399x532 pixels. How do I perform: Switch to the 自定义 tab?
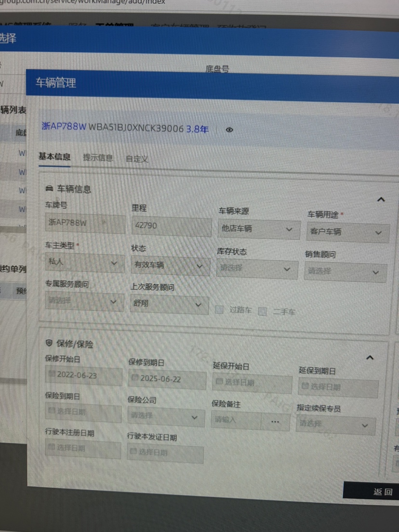point(137,159)
